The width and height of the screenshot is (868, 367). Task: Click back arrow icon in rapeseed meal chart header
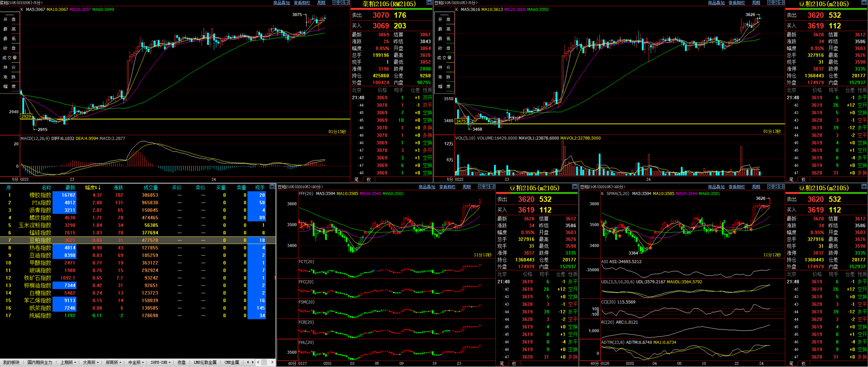click(x=335, y=2)
